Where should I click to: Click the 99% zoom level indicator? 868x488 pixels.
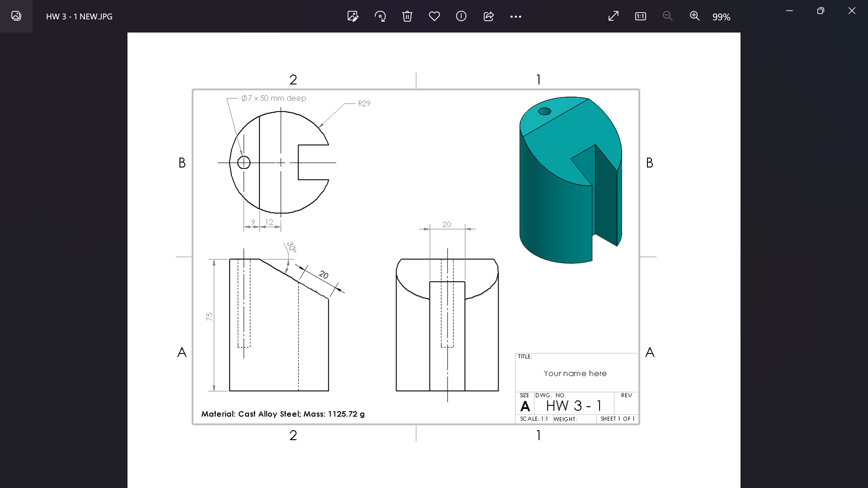[x=721, y=17]
